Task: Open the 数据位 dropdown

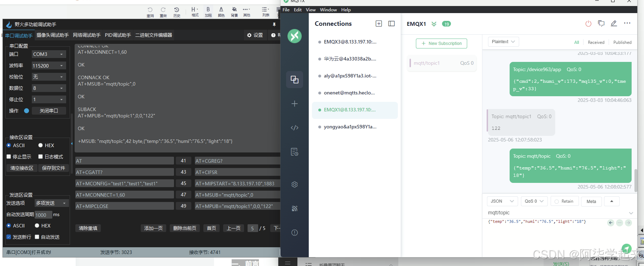Action: [49, 88]
